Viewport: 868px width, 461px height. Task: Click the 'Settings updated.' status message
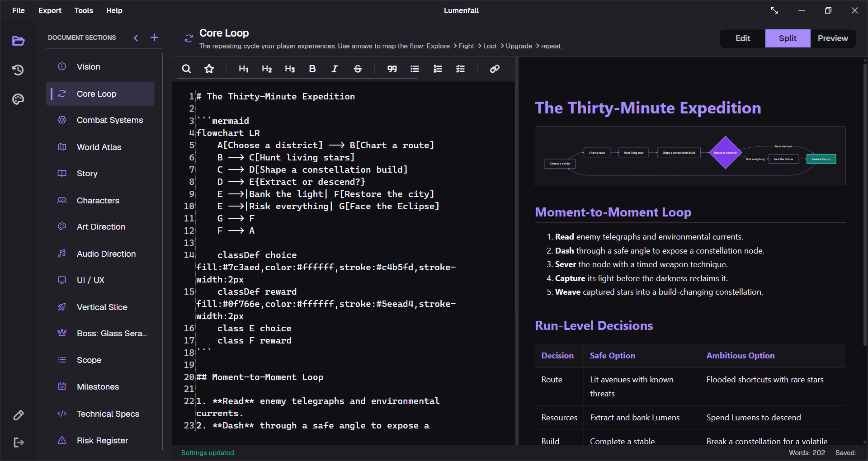click(208, 453)
